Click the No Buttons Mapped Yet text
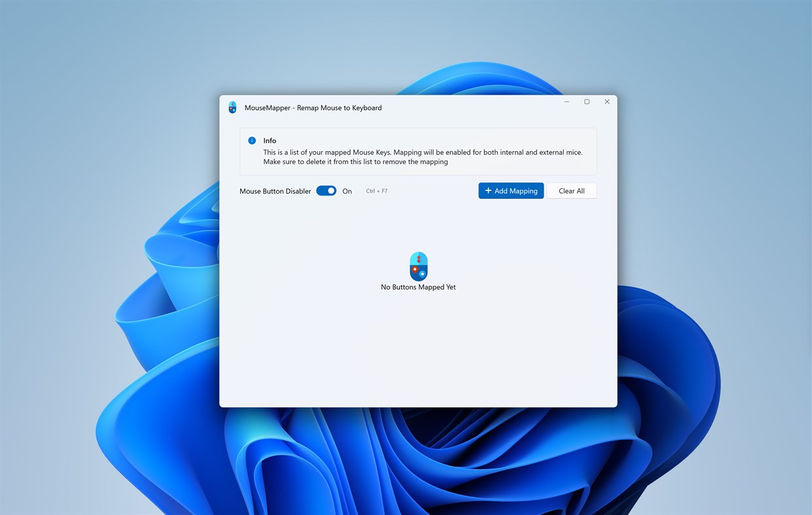Screen dimensions: 812x515 (418, 287)
